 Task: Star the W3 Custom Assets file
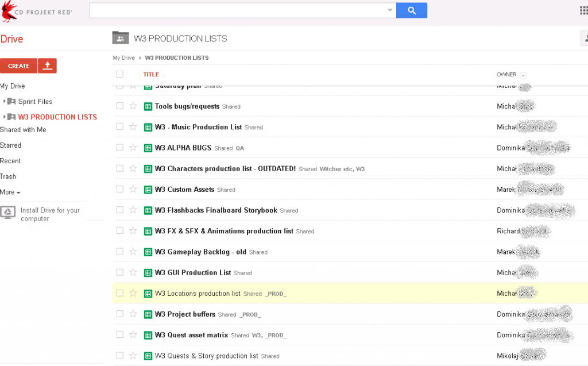coord(133,189)
